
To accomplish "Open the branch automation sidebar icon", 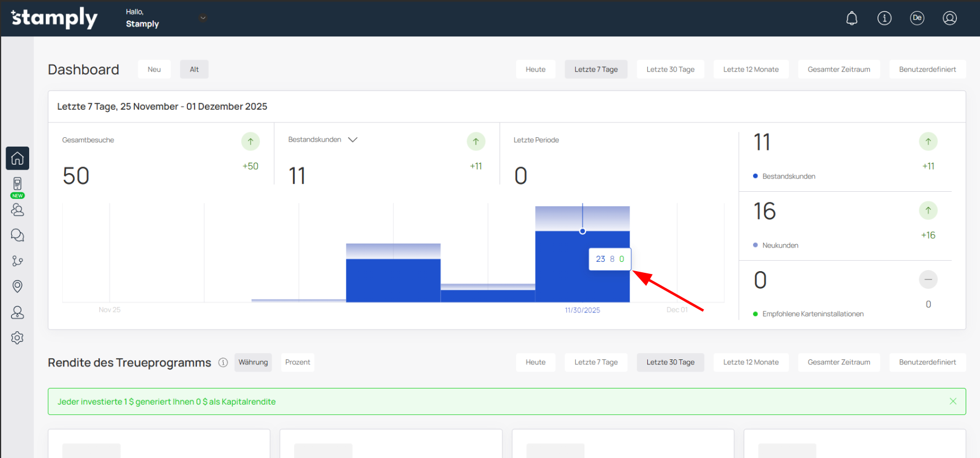I will point(18,261).
